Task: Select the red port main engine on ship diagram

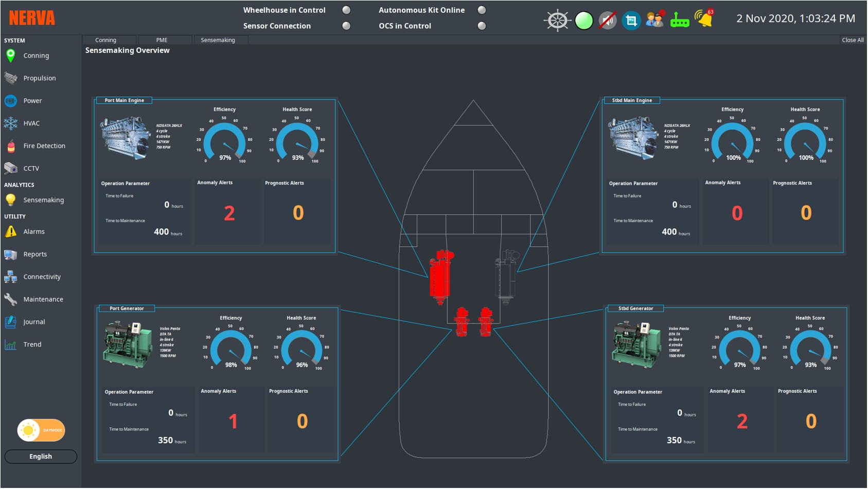Action: click(440, 275)
